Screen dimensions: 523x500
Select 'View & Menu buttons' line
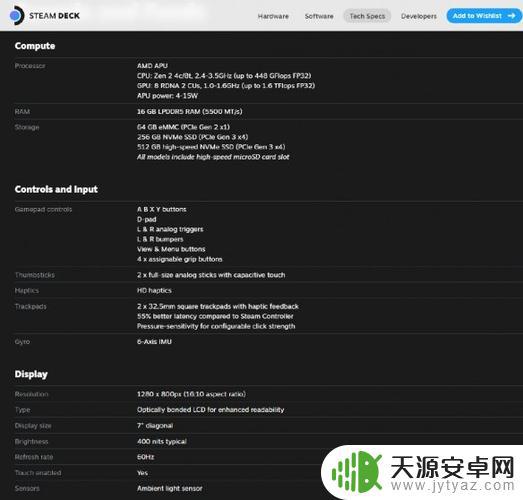pyautogui.click(x=171, y=249)
